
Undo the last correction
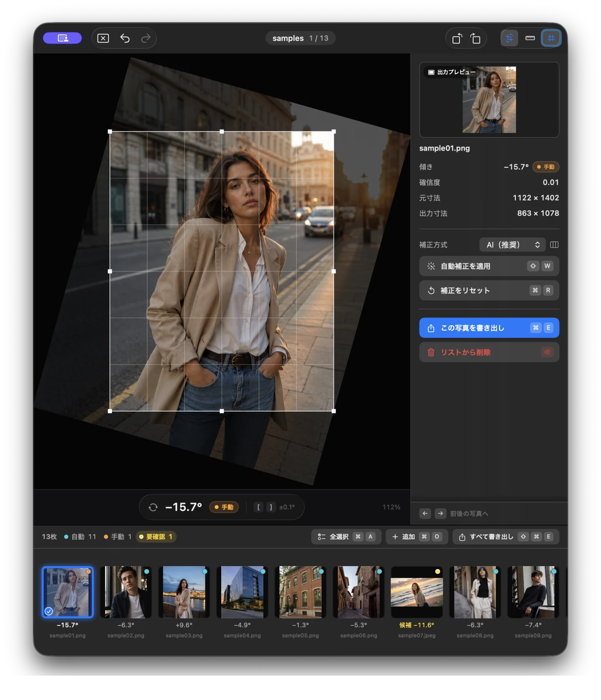click(125, 38)
